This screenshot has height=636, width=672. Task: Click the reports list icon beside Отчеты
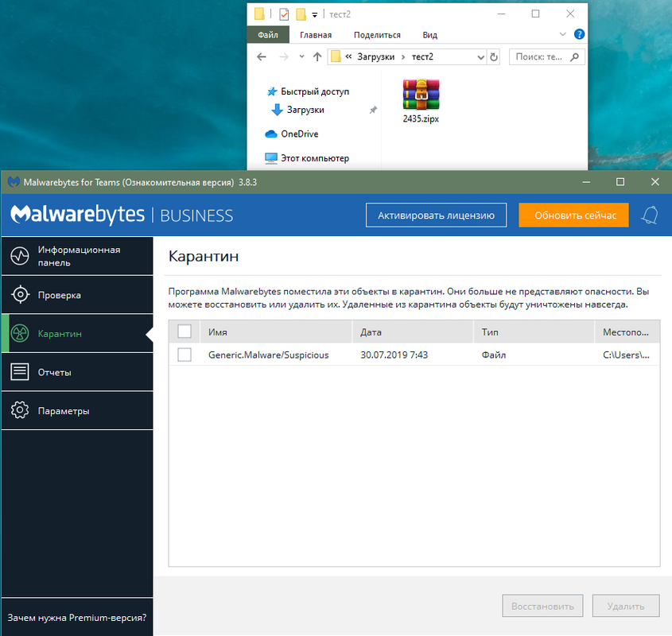tap(20, 371)
